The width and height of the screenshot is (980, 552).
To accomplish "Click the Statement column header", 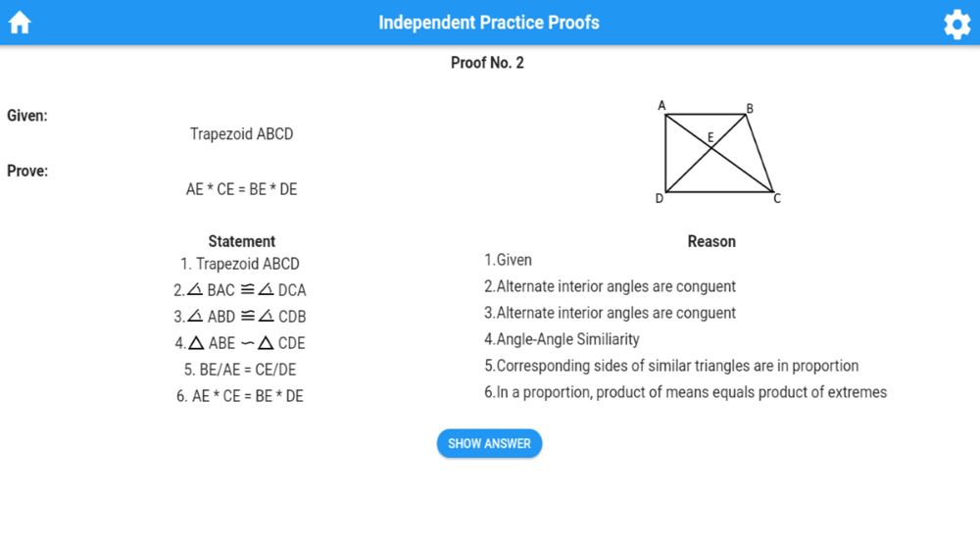I will [241, 241].
